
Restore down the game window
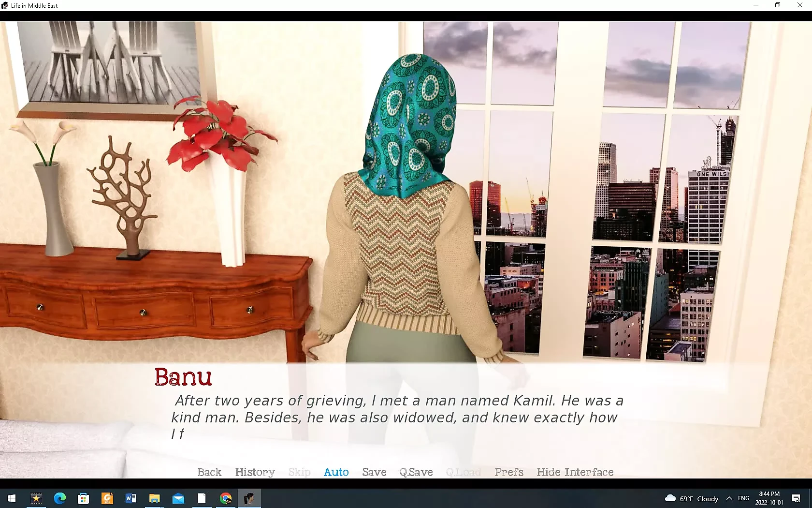778,5
